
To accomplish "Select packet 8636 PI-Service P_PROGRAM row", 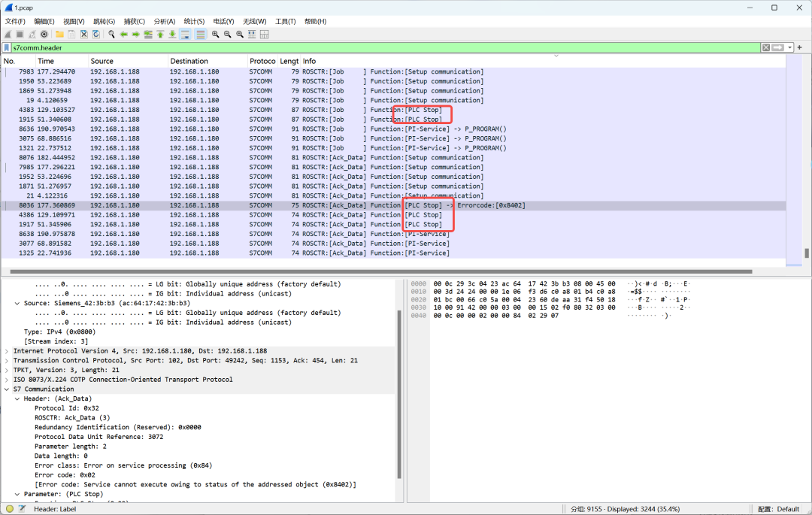I will (393, 129).
